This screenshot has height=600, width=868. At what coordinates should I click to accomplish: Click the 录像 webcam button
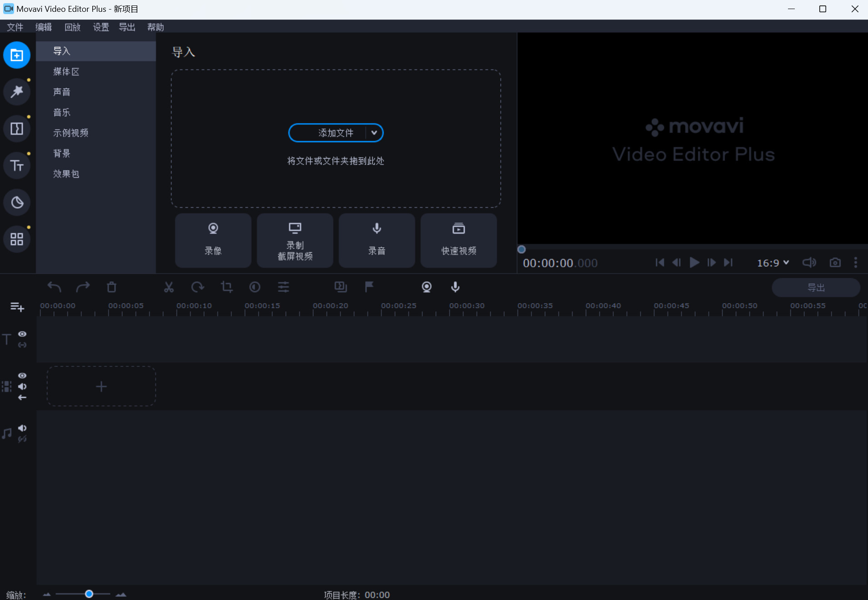(x=213, y=240)
